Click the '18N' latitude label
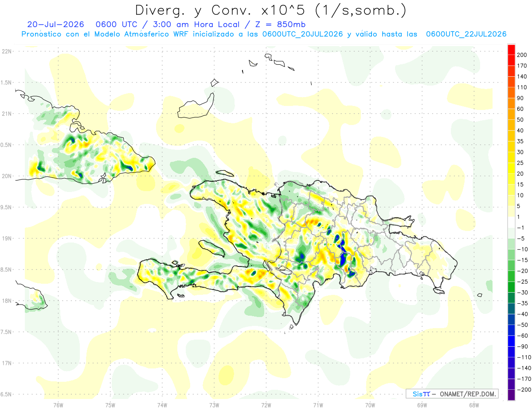The height and width of the screenshot is (411, 532). click(x=7, y=301)
